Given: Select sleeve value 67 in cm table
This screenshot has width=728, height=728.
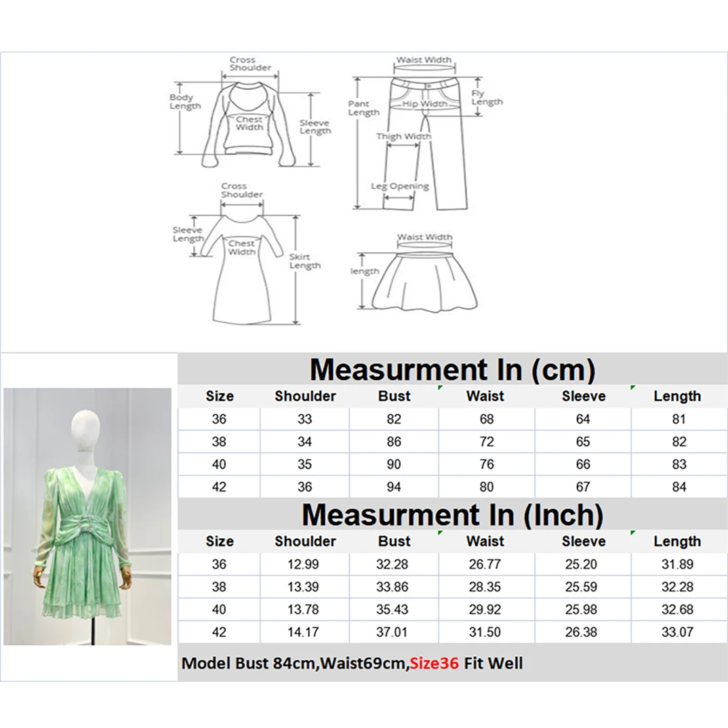Looking at the screenshot, I should coord(583,487).
